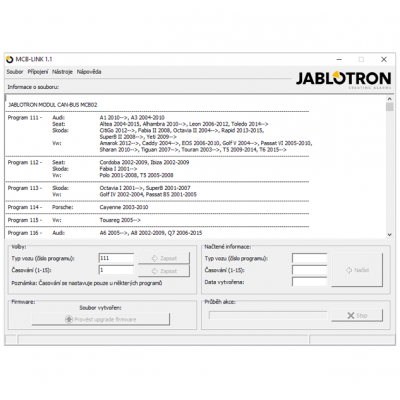The image size is (400, 400).
Task: Maximize the MCB-LINK window
Action: [x=361, y=59]
